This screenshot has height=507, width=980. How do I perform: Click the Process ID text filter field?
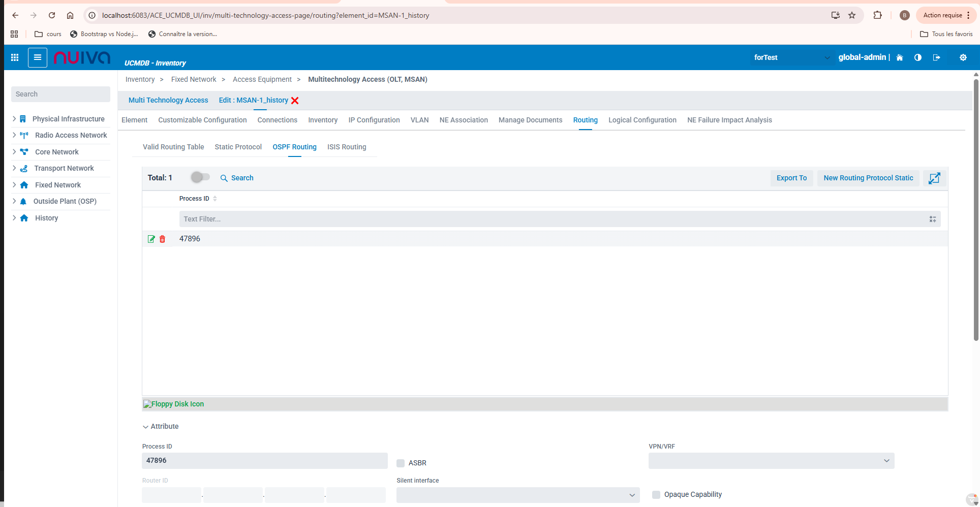(553, 219)
